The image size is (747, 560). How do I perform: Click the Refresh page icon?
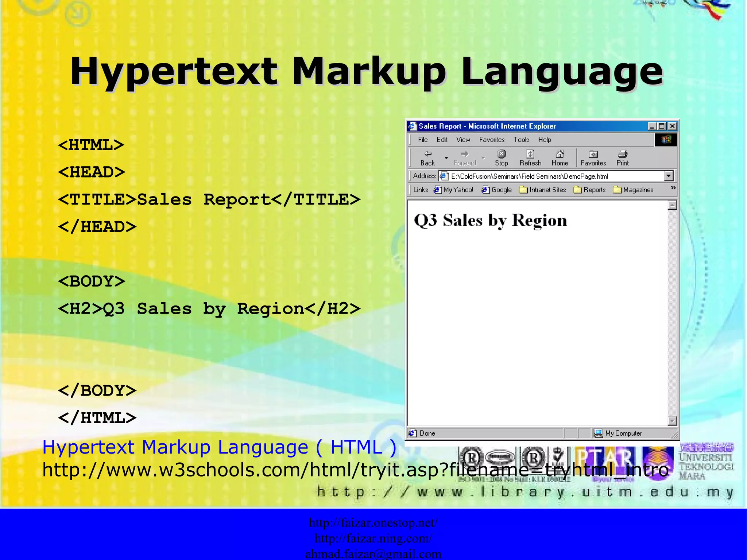click(531, 153)
